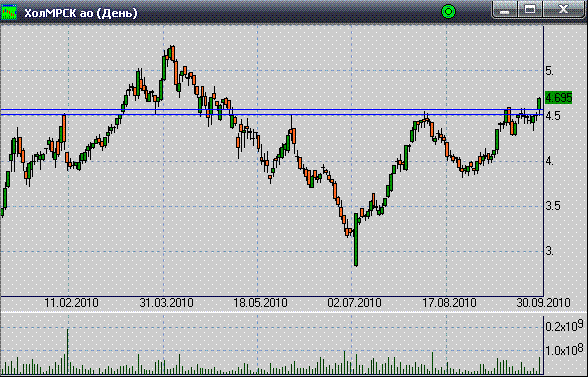Click the price axis label 3.
This screenshot has height=377, width=588.
pos(549,251)
